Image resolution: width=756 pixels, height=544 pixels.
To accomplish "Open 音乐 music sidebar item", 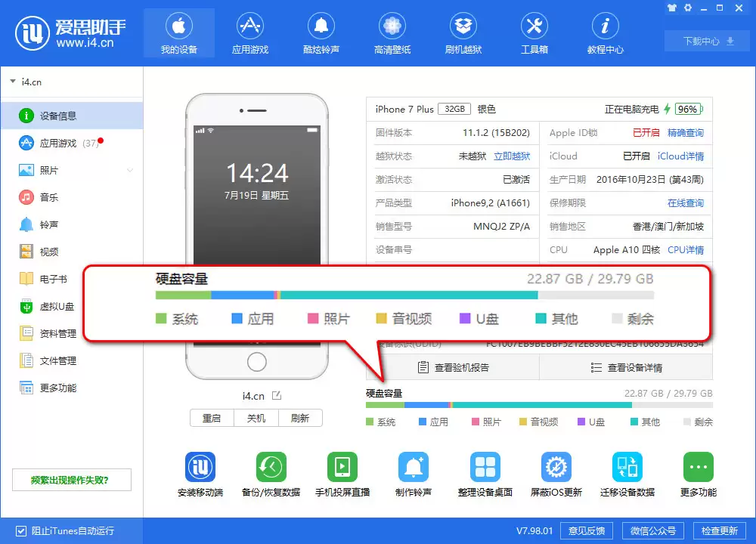I will pyautogui.click(x=72, y=197).
